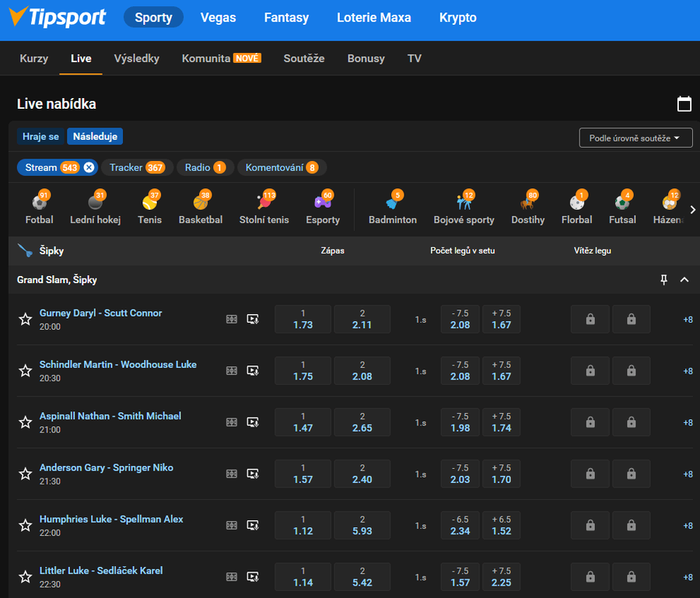Bet on odds 1.73 for Gurney Daryl
This screenshot has height=598, width=700.
coord(303,319)
